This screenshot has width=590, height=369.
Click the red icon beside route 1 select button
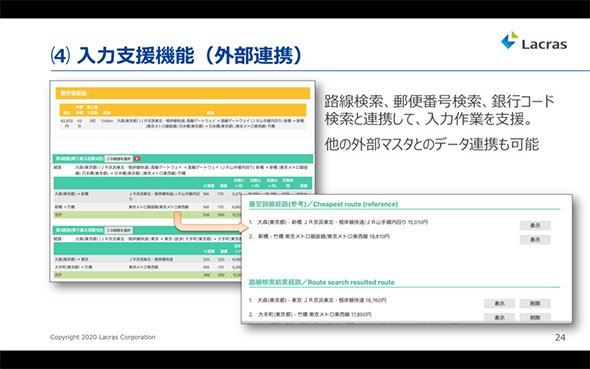(137, 159)
